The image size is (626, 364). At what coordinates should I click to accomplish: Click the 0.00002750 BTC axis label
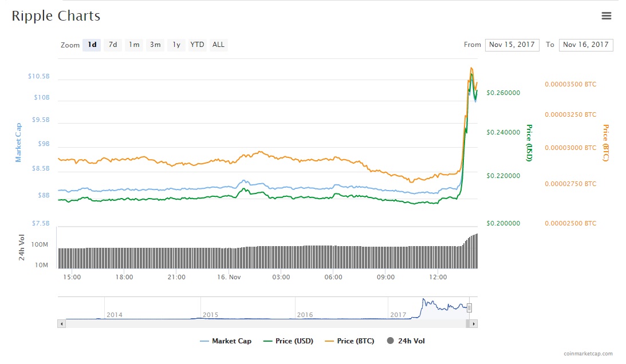pyautogui.click(x=570, y=184)
